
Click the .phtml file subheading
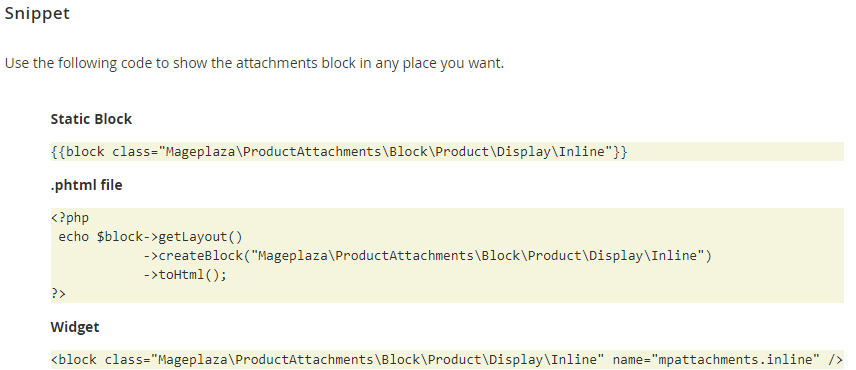click(86, 185)
